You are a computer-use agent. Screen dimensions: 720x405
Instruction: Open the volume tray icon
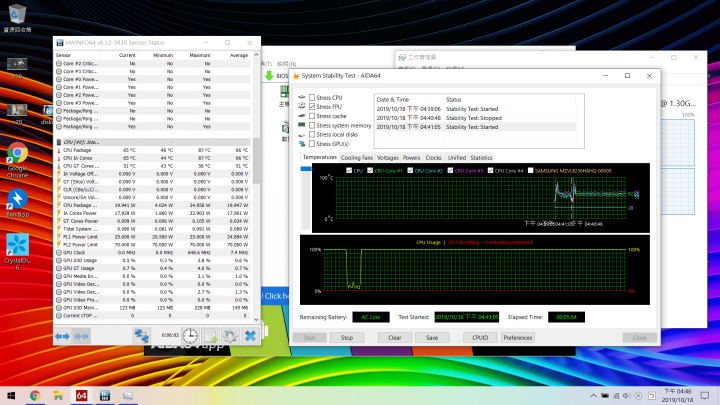627,395
